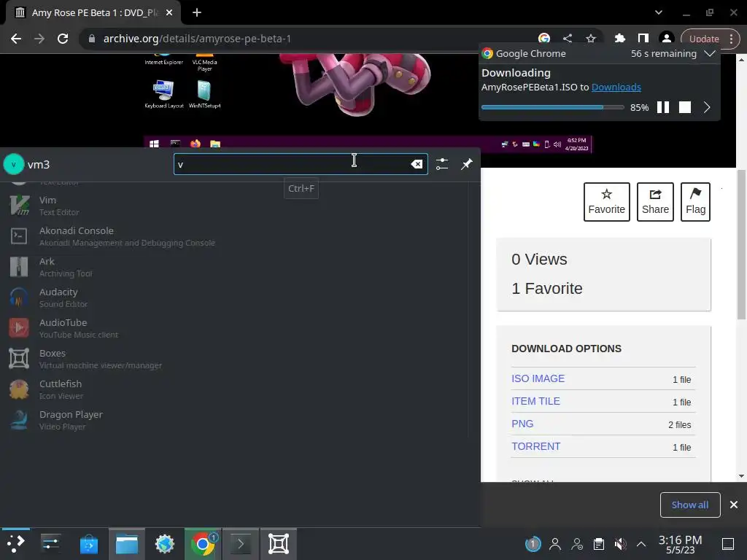Open clipboard tray icon
The height and width of the screenshot is (560, 747).
[x=599, y=544]
